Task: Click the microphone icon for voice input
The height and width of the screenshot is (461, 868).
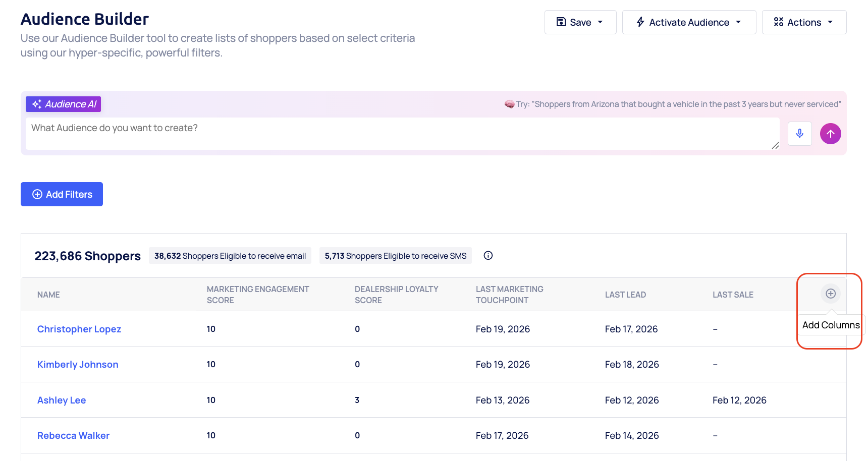Action: tap(799, 134)
